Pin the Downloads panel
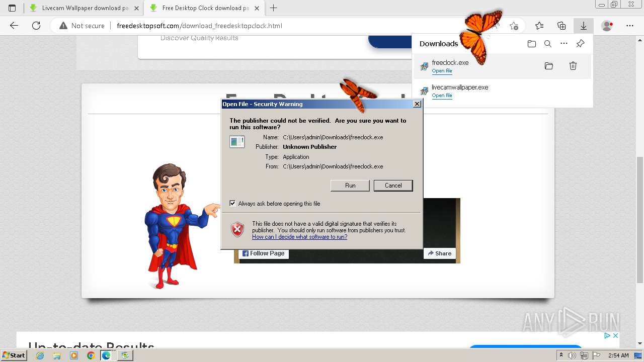Screen dimensions: 644x362 tap(580, 44)
